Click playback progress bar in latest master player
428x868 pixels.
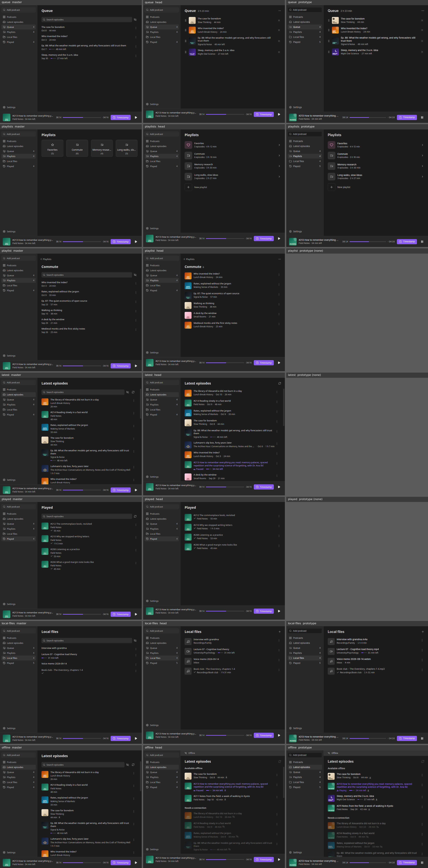82,490
